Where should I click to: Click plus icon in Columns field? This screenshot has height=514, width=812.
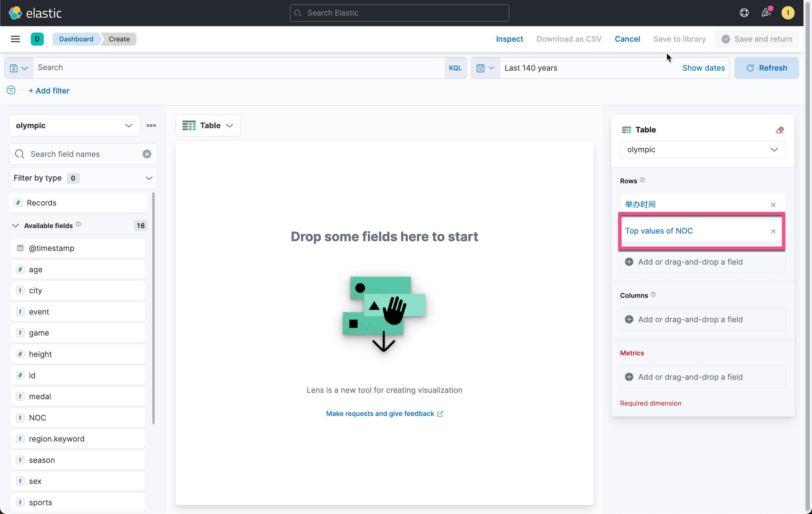629,319
